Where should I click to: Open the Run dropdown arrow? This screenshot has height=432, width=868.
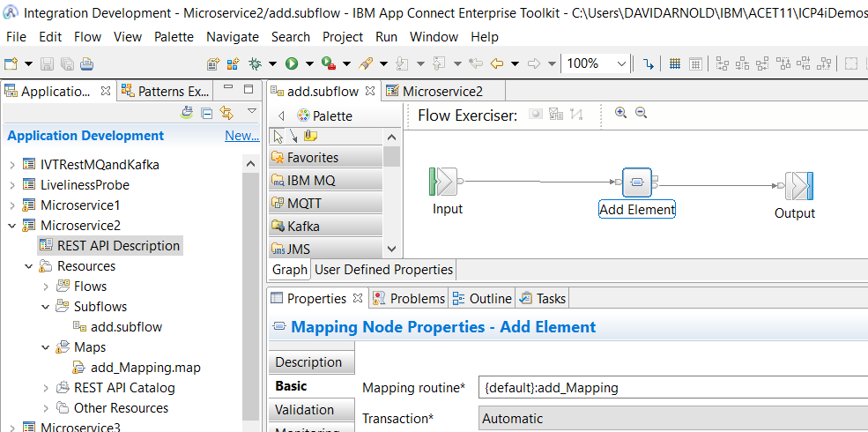coord(309,63)
